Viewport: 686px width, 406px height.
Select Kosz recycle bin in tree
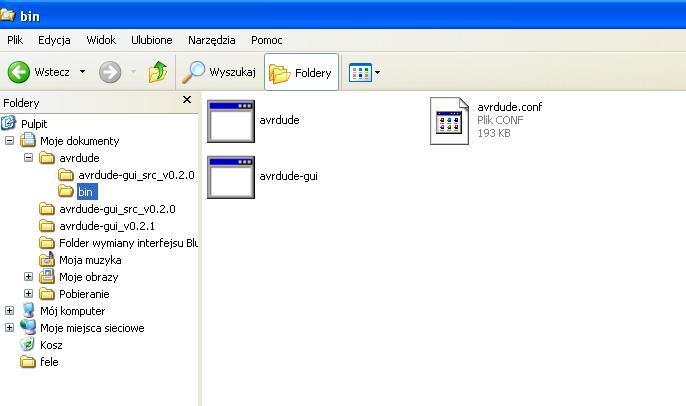51,345
